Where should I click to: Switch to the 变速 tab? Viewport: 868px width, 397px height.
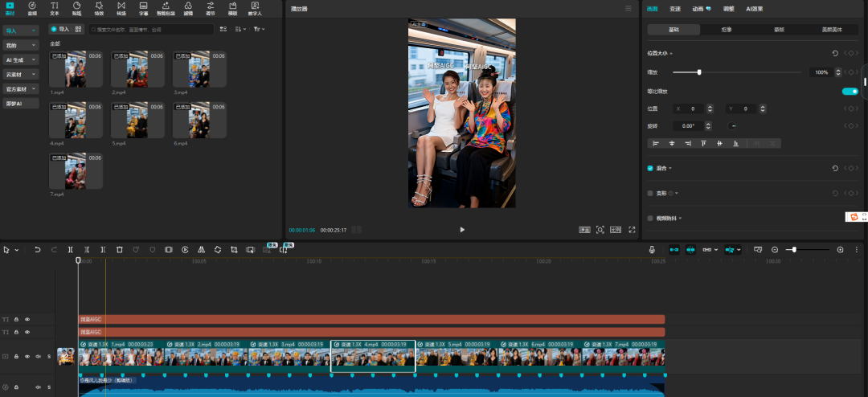coord(675,8)
